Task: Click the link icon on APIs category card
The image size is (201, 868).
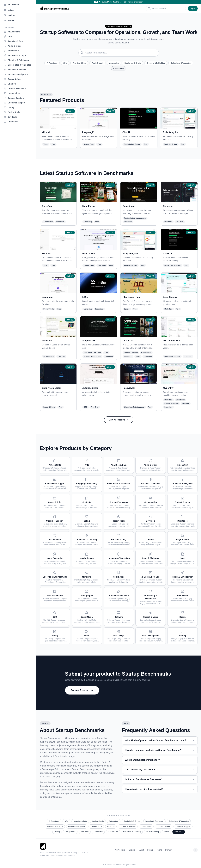Action: pyautogui.click(x=87, y=461)
